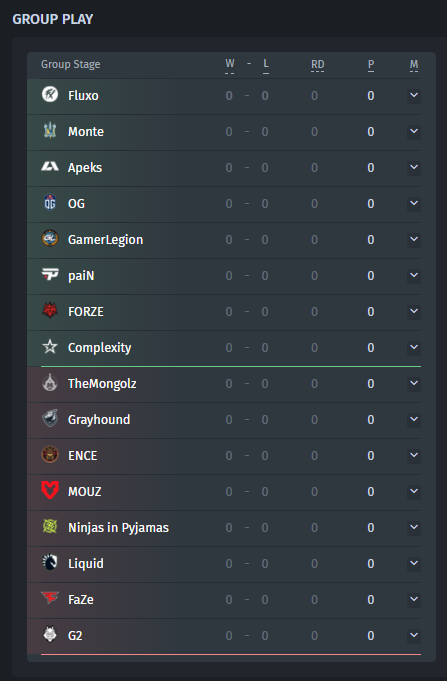Click the Fluxo team logo
This screenshot has height=681, width=447.
(50, 94)
